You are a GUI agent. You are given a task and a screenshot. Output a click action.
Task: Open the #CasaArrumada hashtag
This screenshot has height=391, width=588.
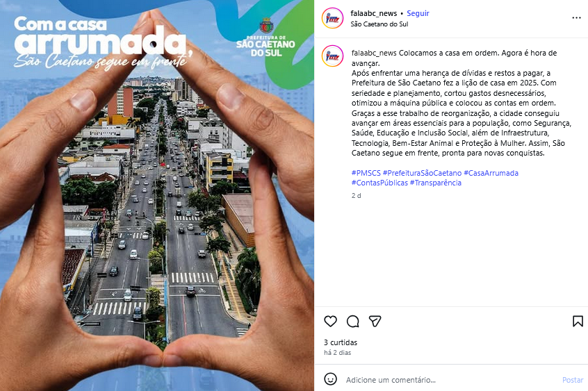(491, 173)
